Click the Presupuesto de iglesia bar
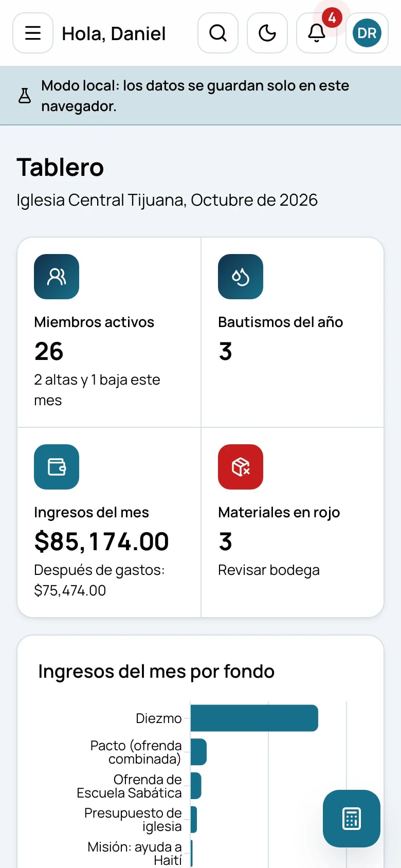 click(194, 819)
